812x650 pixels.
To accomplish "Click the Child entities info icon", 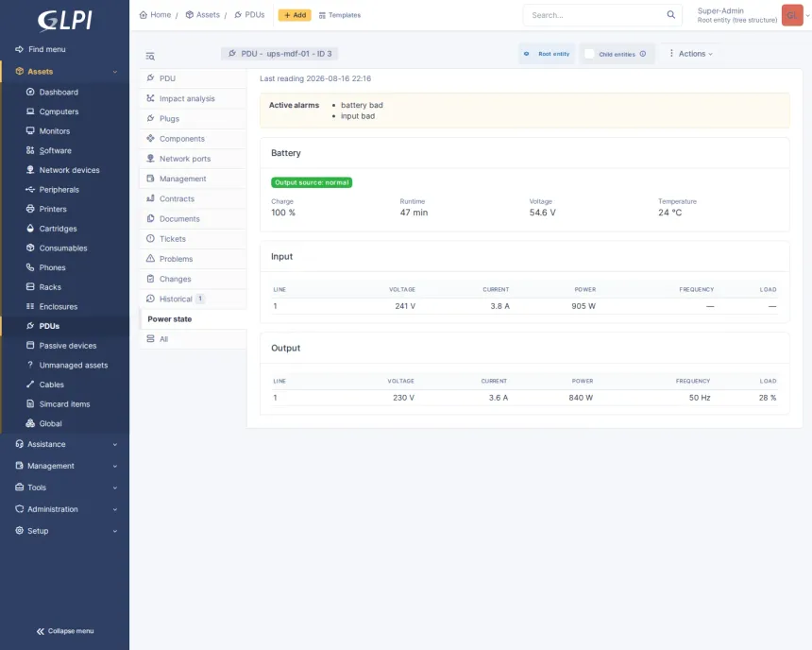I will click(643, 54).
